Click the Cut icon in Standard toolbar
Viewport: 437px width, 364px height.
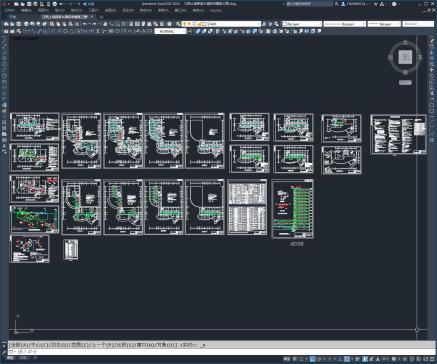[52, 24]
